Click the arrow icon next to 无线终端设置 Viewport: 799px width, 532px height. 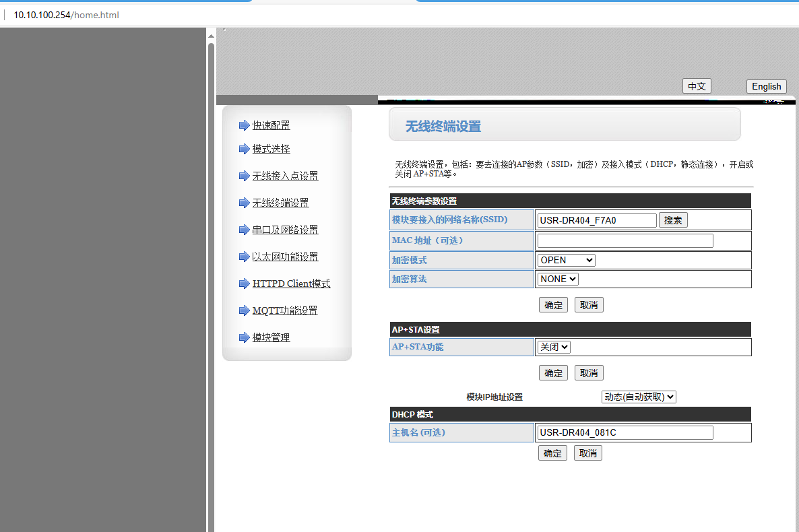coord(244,203)
